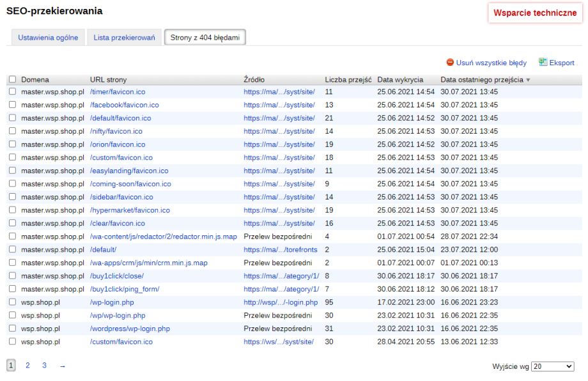Viewport: 588px width, 381px height.
Task: Select checkbox for /wp-login.php row
Action: (x=12, y=302)
